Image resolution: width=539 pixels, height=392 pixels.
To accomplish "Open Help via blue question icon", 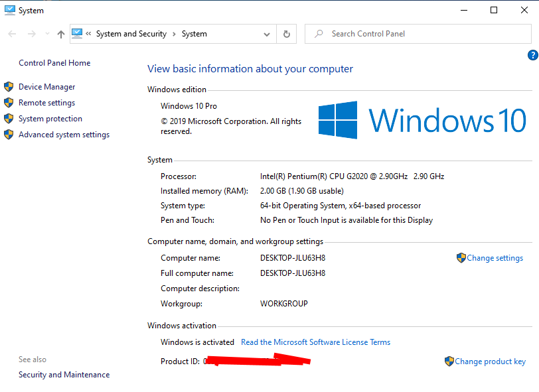I will click(x=533, y=55).
